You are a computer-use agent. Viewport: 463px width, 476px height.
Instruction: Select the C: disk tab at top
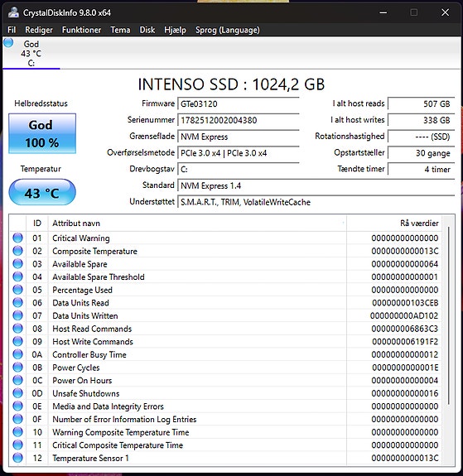click(31, 54)
